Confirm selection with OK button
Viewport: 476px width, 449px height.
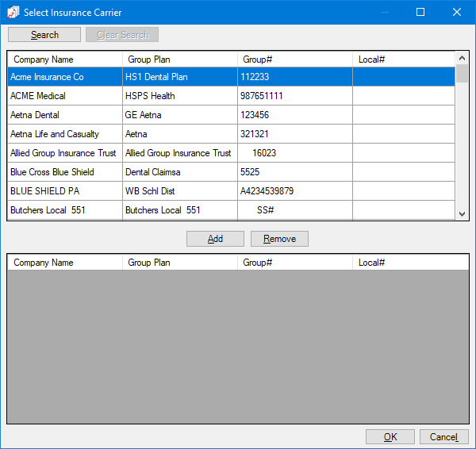[390, 437]
